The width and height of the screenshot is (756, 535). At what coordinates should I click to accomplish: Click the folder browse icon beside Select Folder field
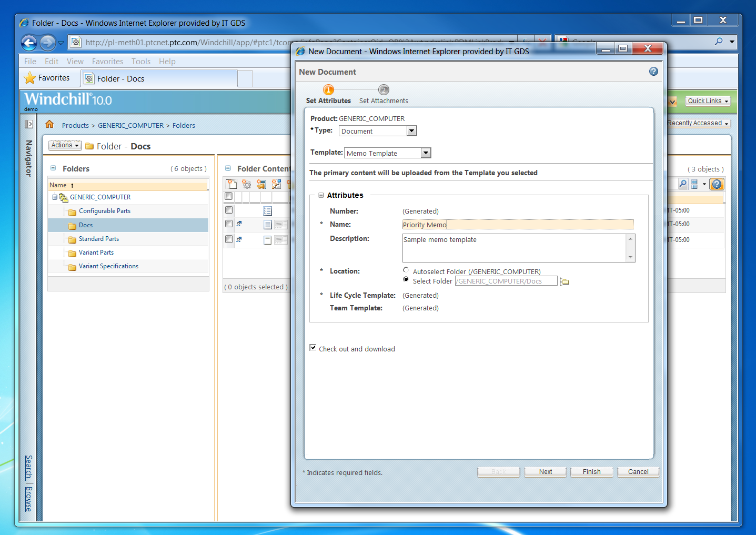click(x=564, y=281)
